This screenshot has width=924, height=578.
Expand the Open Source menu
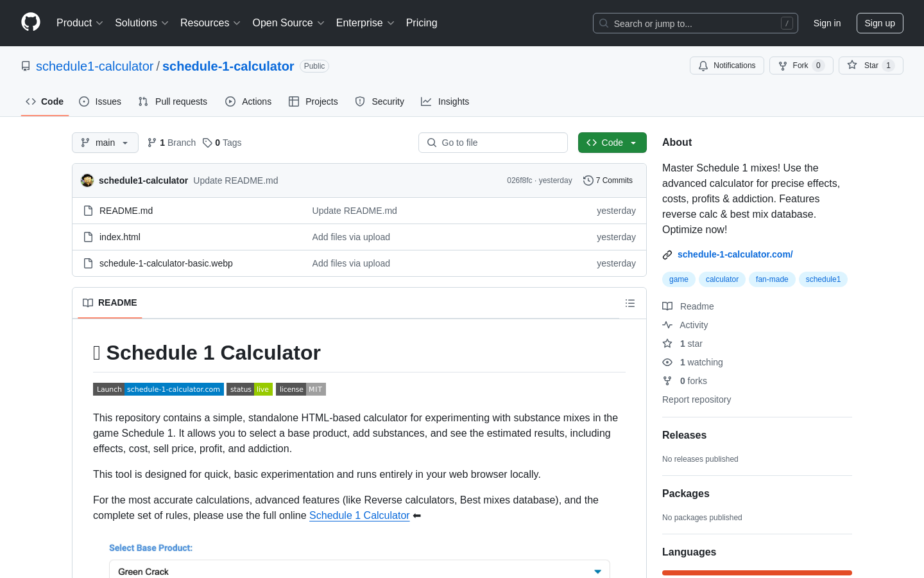[289, 23]
